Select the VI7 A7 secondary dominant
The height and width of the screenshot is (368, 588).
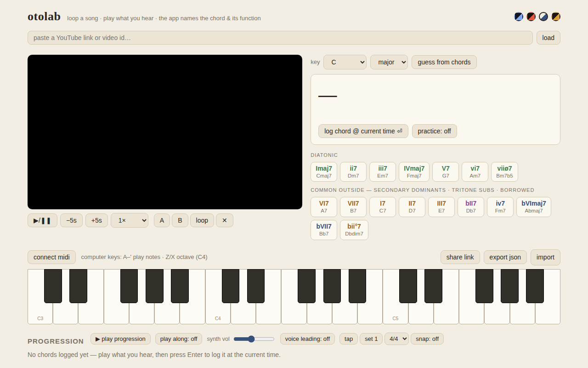[324, 207]
